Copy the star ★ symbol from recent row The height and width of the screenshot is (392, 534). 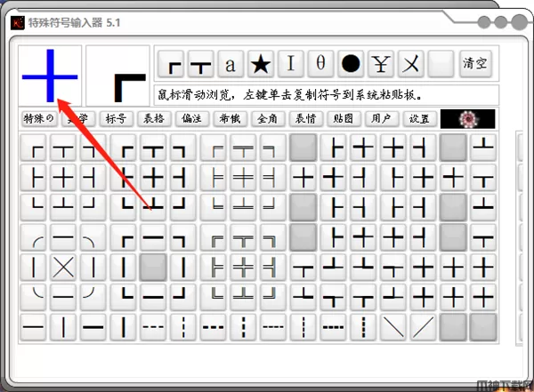261,64
